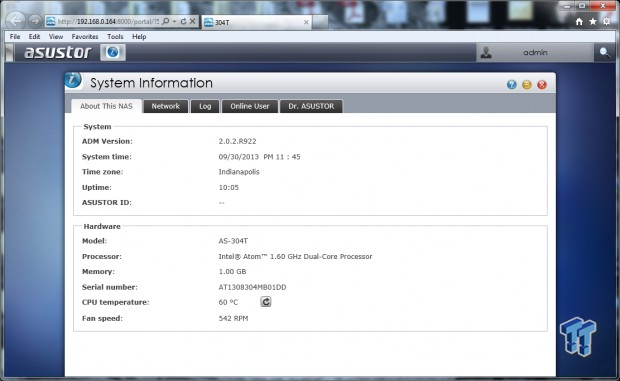Viewport: 620px width, 381px height.
Task: Switch to the Network tab
Action: [x=166, y=106]
